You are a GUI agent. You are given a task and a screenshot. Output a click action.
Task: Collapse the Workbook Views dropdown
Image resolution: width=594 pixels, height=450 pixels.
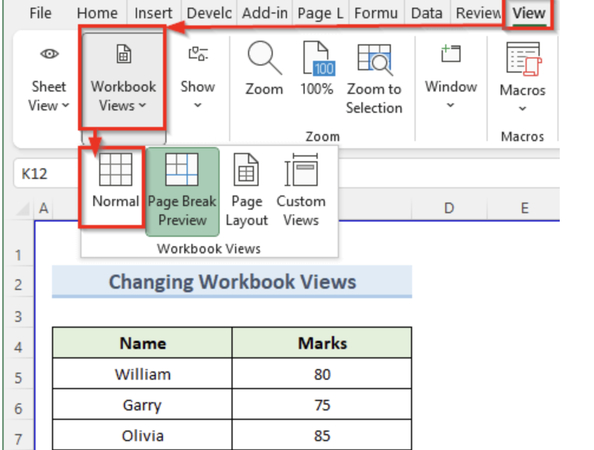pyautogui.click(x=123, y=80)
